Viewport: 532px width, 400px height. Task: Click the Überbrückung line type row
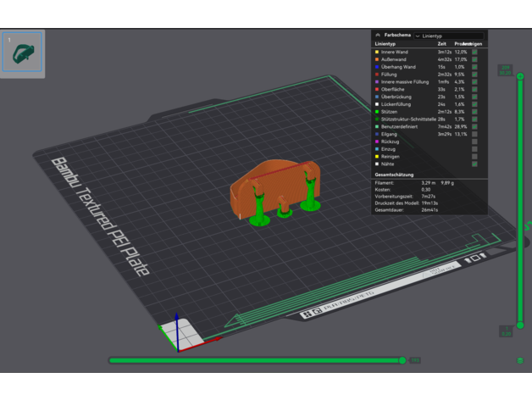click(x=407, y=96)
